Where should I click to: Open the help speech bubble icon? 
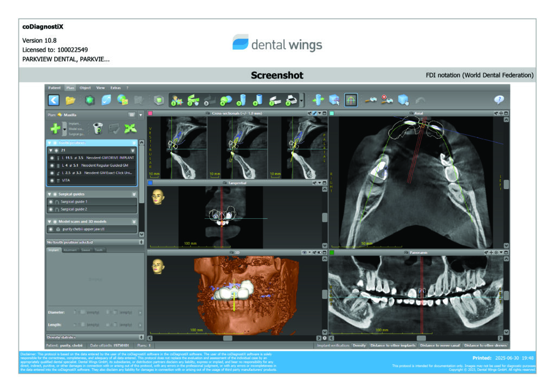tap(499, 100)
